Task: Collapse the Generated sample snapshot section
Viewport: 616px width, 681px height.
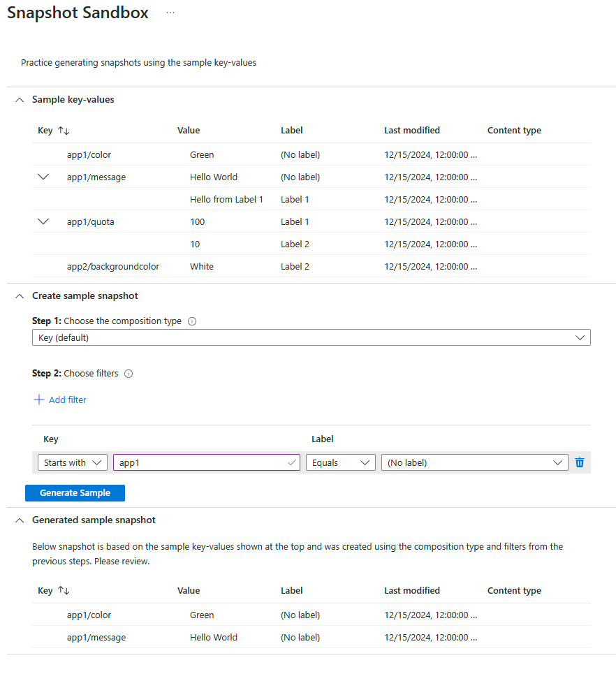Action: (20, 520)
